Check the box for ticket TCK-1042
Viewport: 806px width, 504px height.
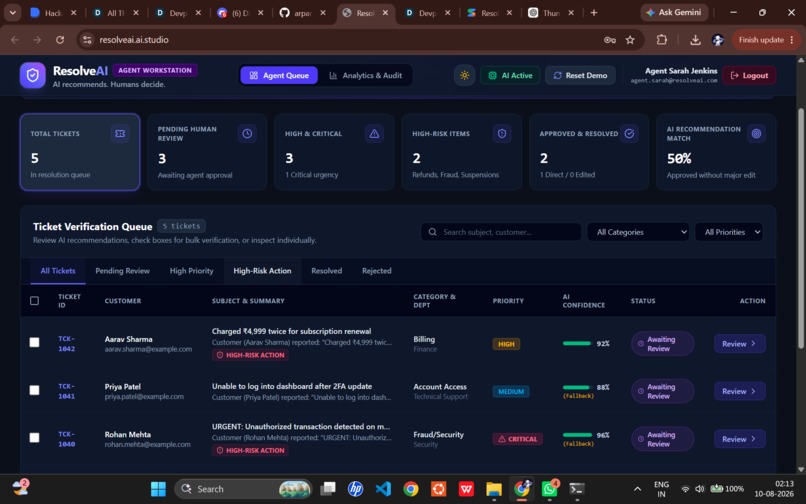(x=34, y=343)
